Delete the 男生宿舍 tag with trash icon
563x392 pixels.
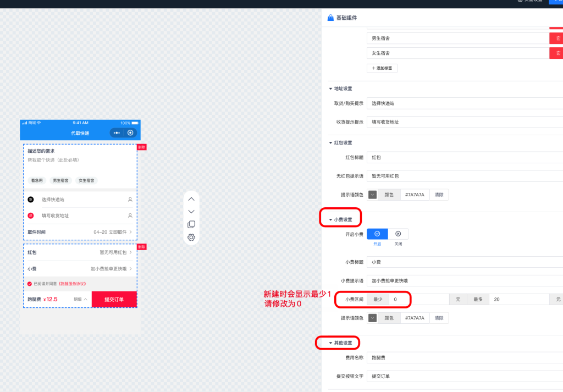coord(558,38)
